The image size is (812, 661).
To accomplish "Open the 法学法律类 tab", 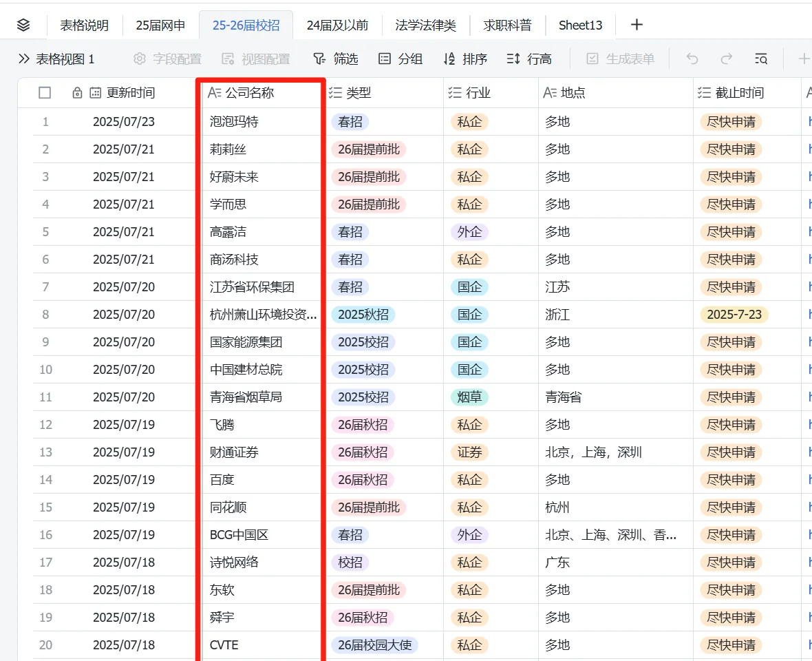I will tap(426, 25).
